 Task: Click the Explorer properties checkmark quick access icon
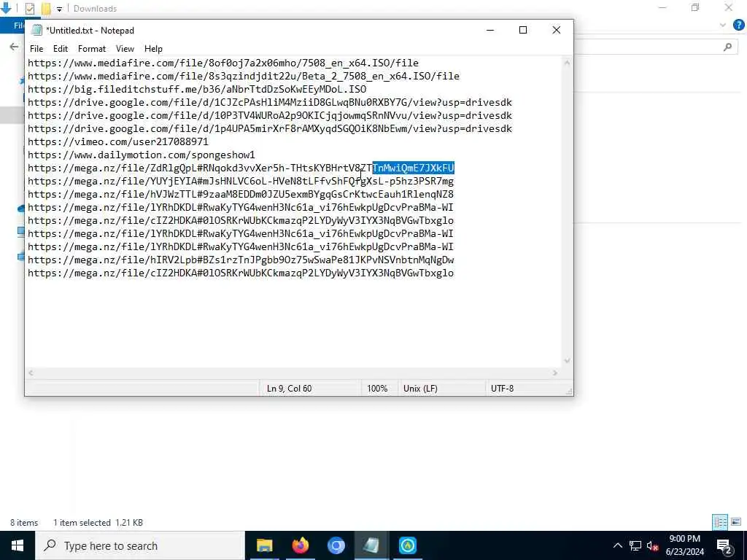click(x=29, y=9)
